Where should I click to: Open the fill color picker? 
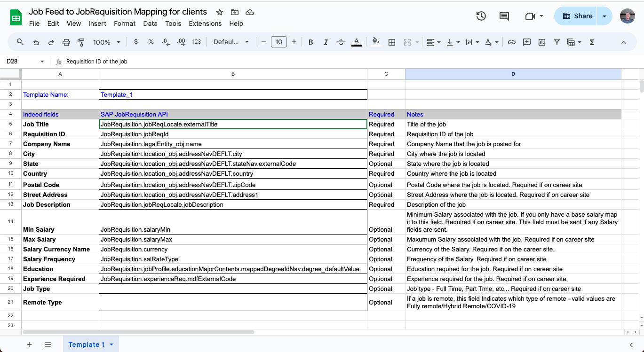(x=376, y=42)
